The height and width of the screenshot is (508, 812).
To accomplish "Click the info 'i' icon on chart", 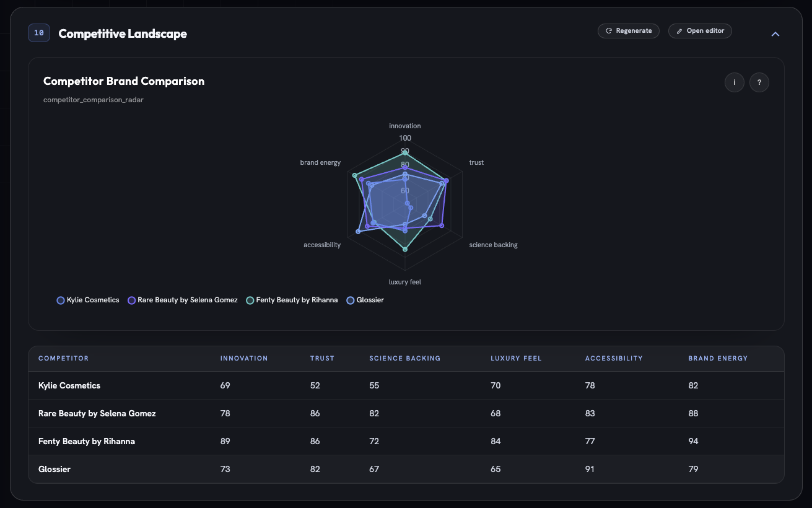I will point(735,82).
